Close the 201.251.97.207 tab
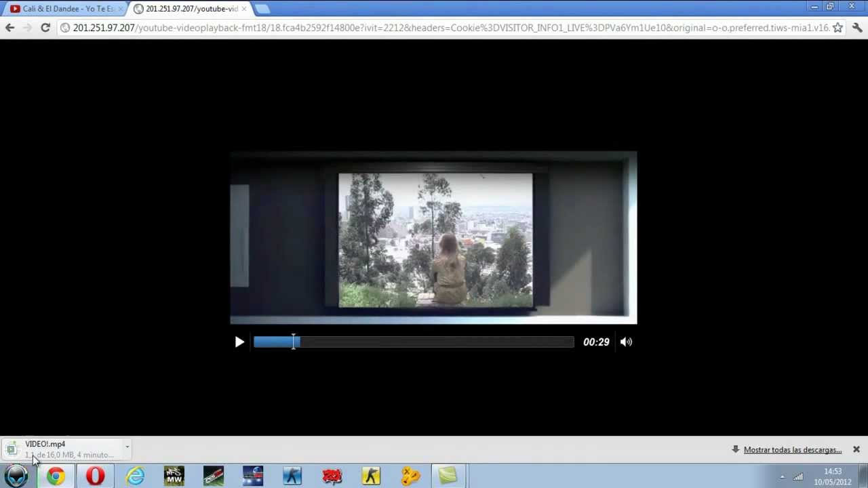The image size is (868, 488). click(243, 9)
